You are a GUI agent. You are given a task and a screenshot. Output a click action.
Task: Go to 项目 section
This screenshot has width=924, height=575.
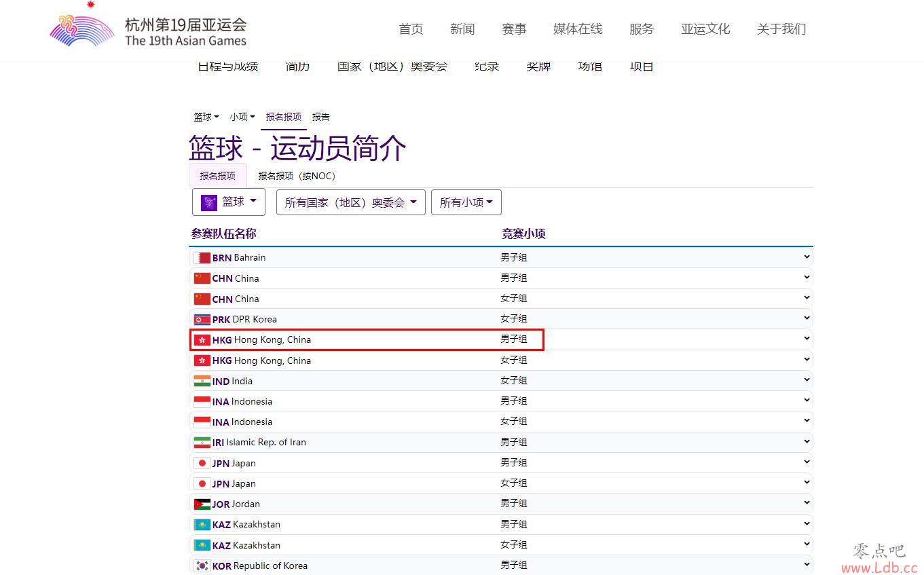pos(642,67)
